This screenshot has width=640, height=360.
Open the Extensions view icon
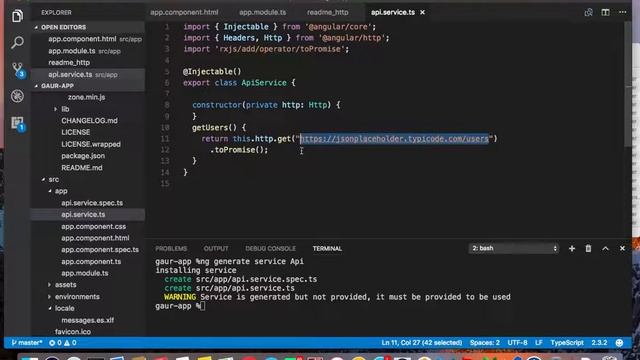coord(18,123)
